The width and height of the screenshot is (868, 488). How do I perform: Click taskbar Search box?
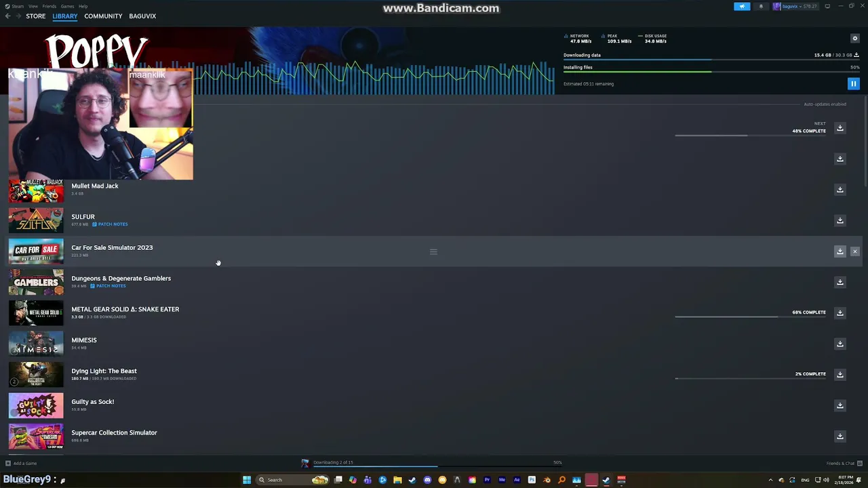[292, 480]
